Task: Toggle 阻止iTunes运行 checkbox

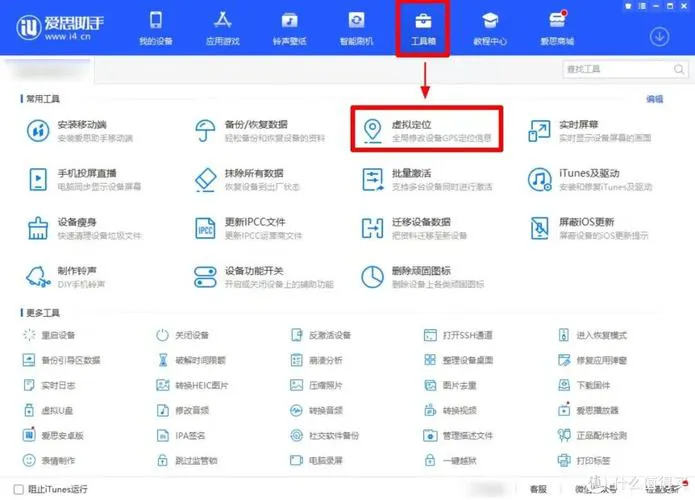Action: [x=19, y=489]
